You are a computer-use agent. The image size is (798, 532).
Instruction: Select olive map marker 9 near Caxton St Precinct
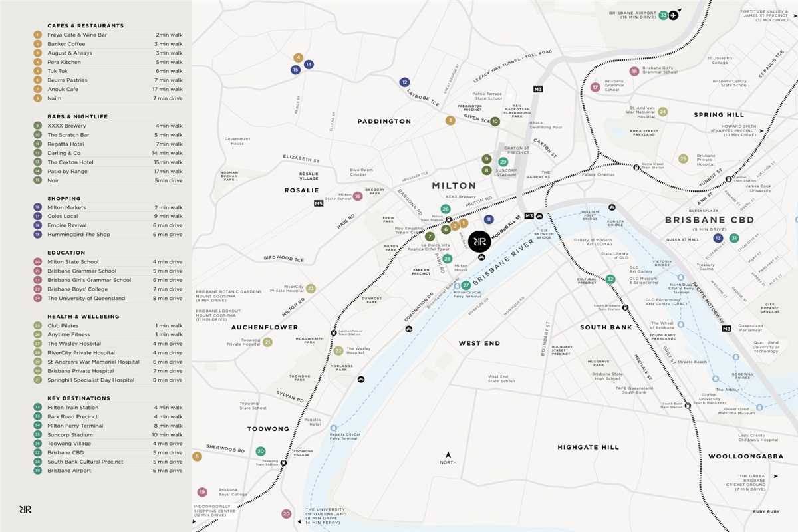pos(487,159)
